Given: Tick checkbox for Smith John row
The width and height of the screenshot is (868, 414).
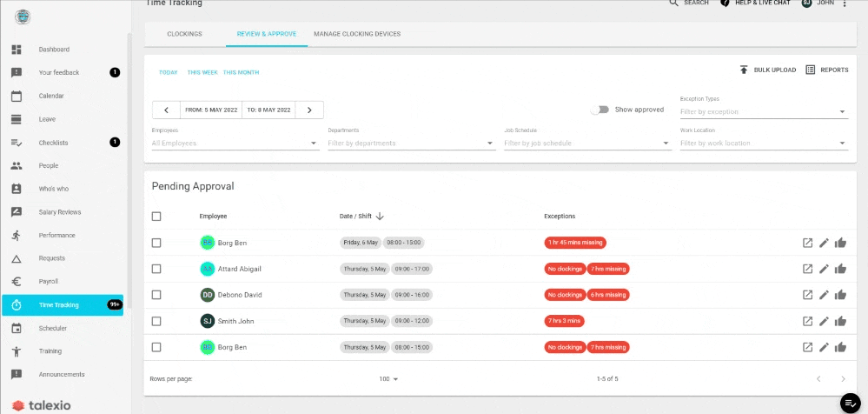Looking at the screenshot, I should [x=156, y=321].
